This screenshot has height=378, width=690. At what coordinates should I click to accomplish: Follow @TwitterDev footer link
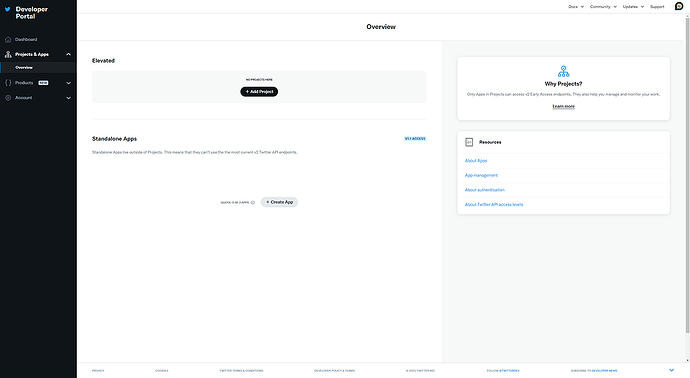point(509,371)
